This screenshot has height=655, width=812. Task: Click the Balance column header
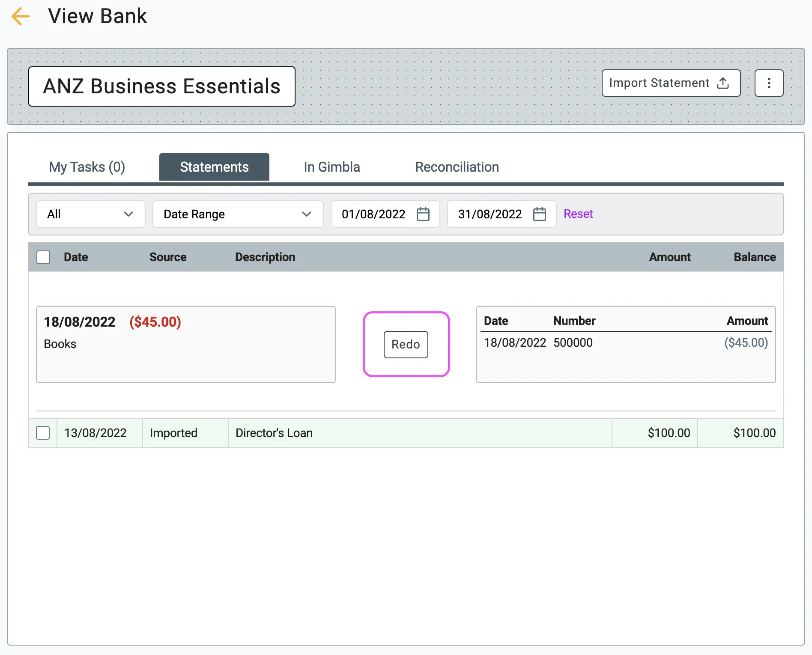coord(755,257)
